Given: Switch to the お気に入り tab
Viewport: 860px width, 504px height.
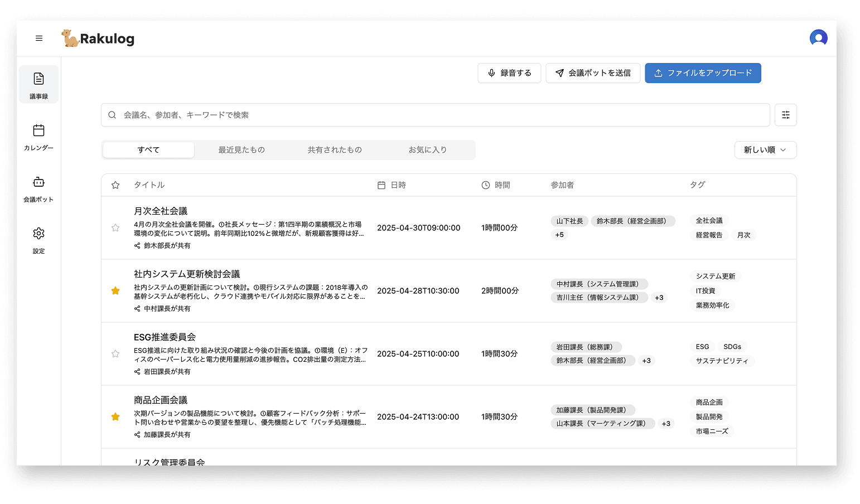Looking at the screenshot, I should 428,149.
